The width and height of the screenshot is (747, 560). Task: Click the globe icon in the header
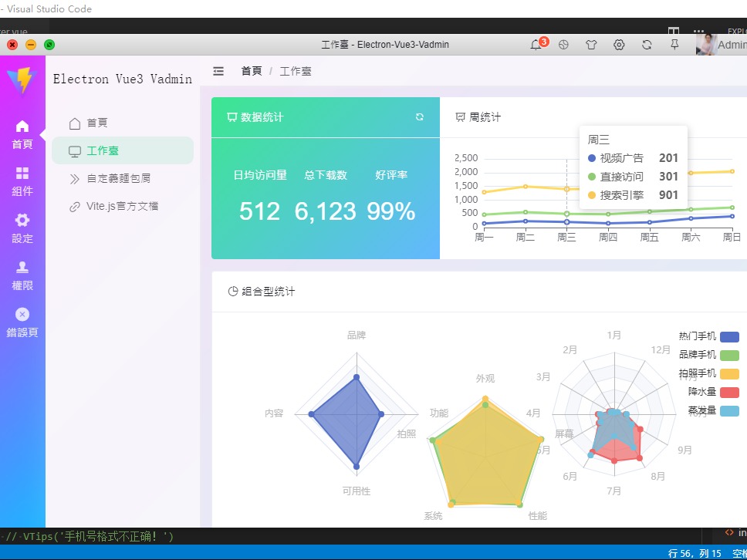pyautogui.click(x=563, y=45)
